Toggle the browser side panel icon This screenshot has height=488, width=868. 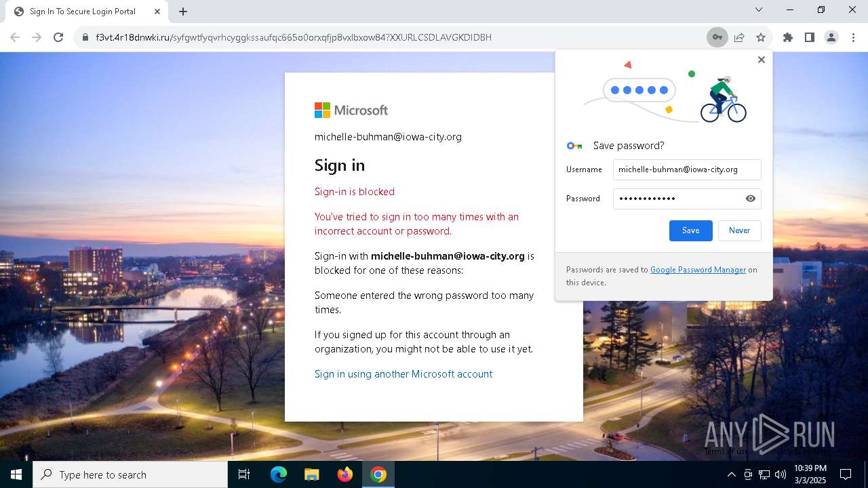pyautogui.click(x=810, y=37)
